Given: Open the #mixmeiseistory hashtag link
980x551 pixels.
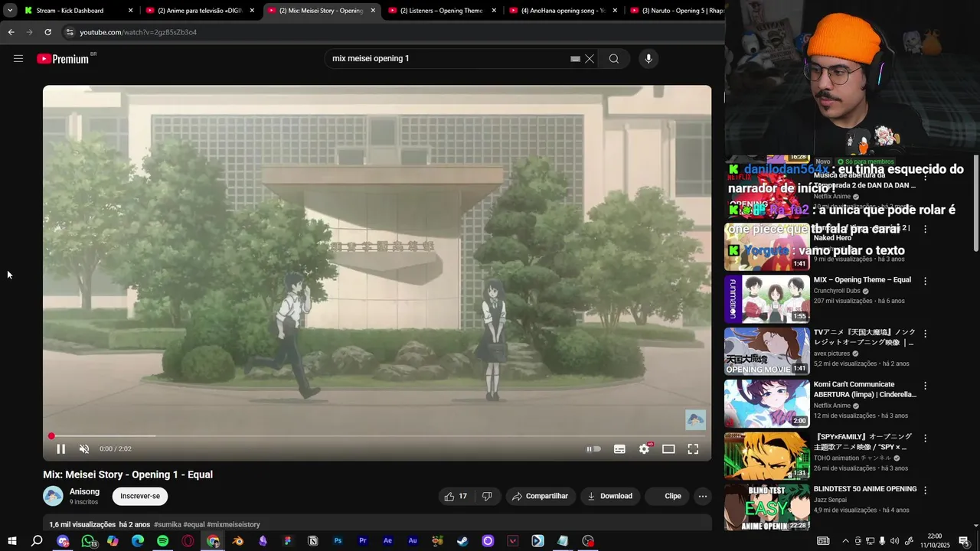Looking at the screenshot, I should click(x=234, y=524).
